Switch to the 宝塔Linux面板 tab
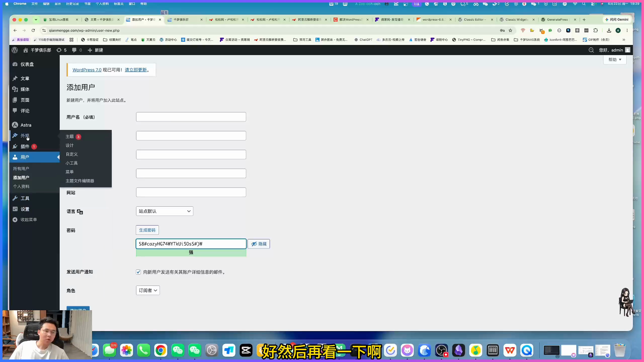 pos(58,20)
